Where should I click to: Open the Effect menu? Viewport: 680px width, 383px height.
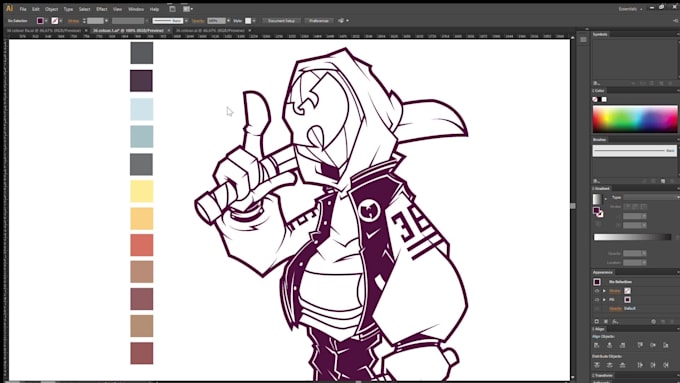[101, 9]
